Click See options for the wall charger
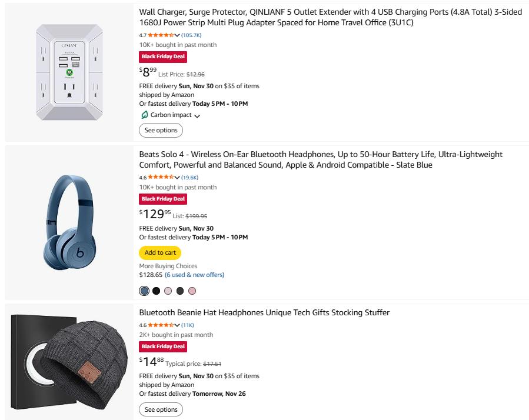Screen dimensions: 529x420 tap(161, 130)
